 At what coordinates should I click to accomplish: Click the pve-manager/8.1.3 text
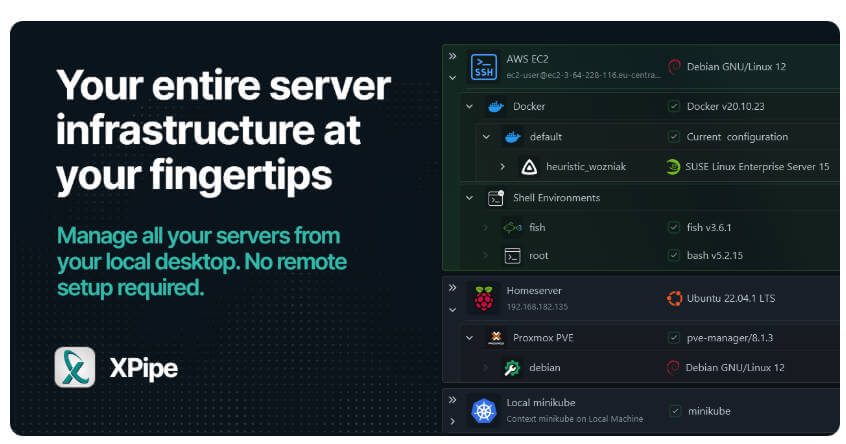[x=729, y=338]
